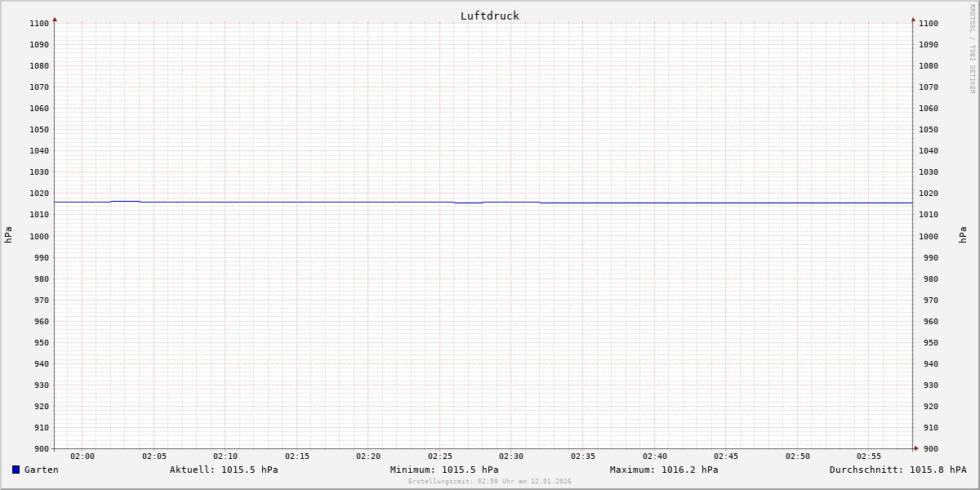Click the right vertical hPa axis title
The width and height of the screenshot is (980, 490).
(x=963, y=235)
